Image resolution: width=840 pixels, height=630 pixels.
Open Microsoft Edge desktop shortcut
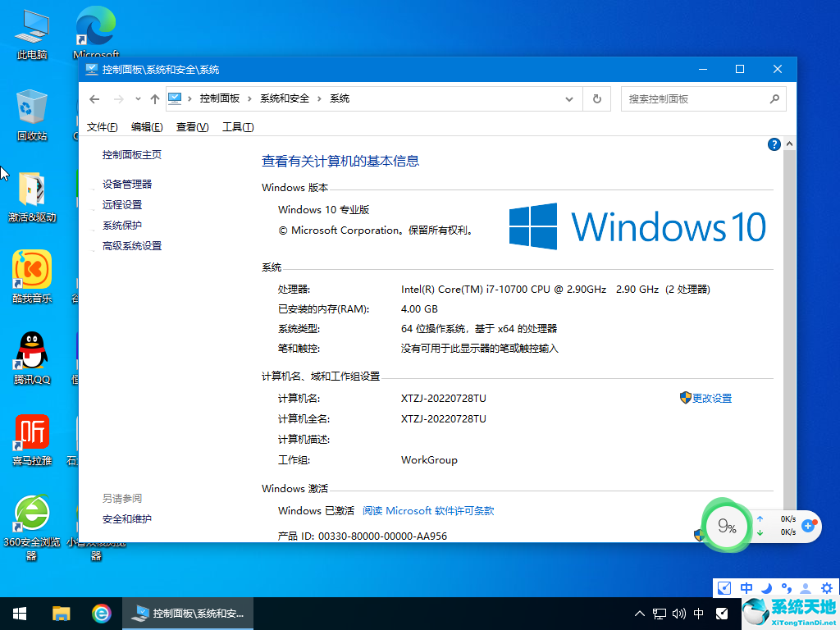[x=97, y=32]
